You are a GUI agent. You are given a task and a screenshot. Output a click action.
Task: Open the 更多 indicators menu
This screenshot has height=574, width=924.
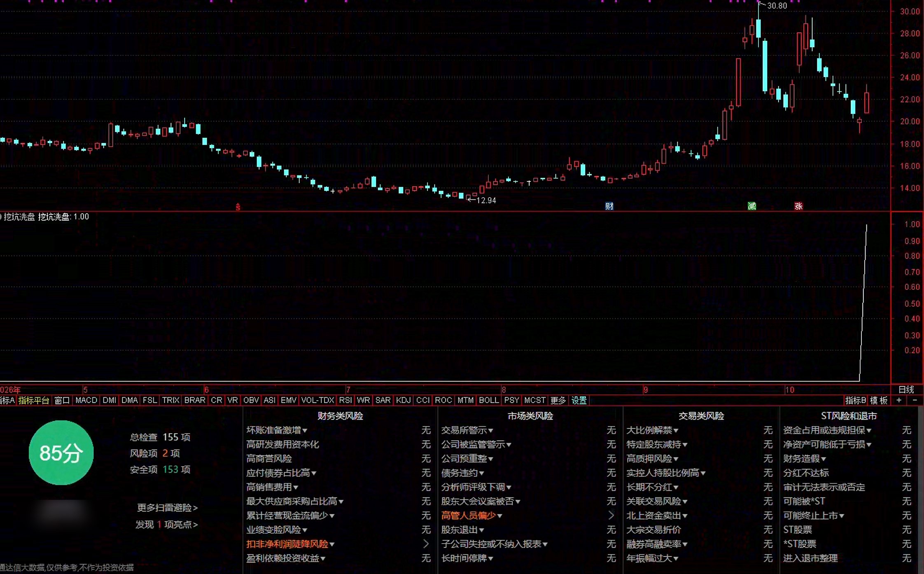558,400
